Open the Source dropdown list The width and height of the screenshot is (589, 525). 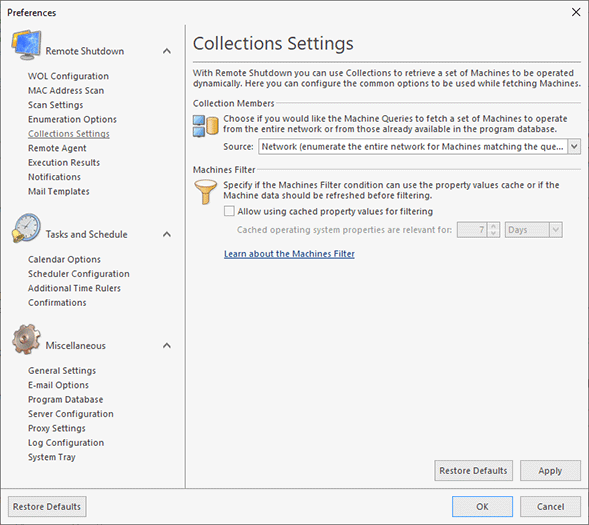tap(574, 146)
